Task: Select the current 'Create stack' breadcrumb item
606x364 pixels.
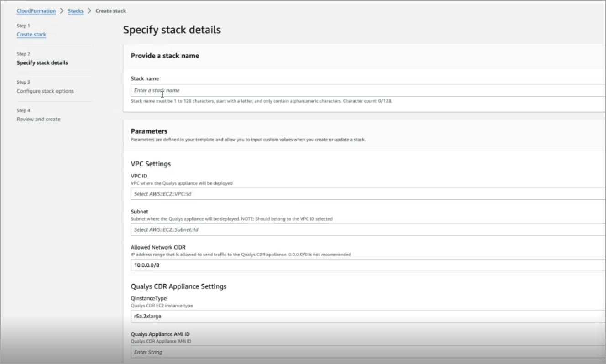Action: pos(111,10)
